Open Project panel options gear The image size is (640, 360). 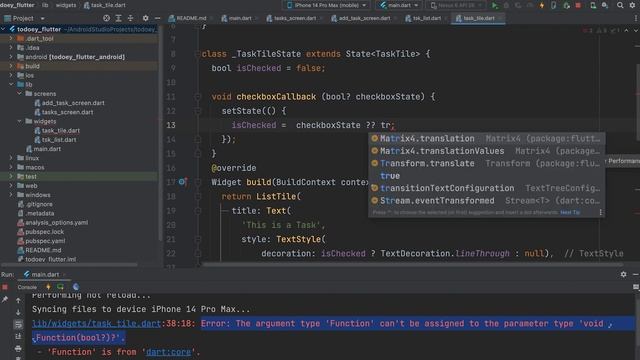pos(145,18)
